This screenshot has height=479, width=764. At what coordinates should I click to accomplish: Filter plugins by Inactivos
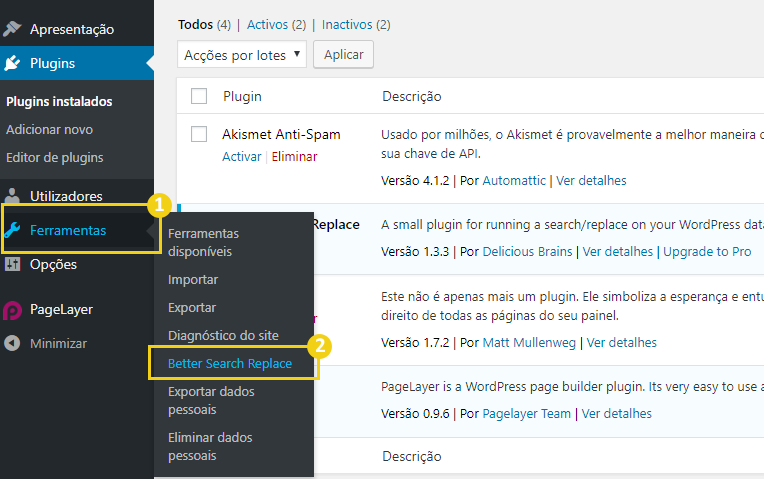[x=347, y=24]
